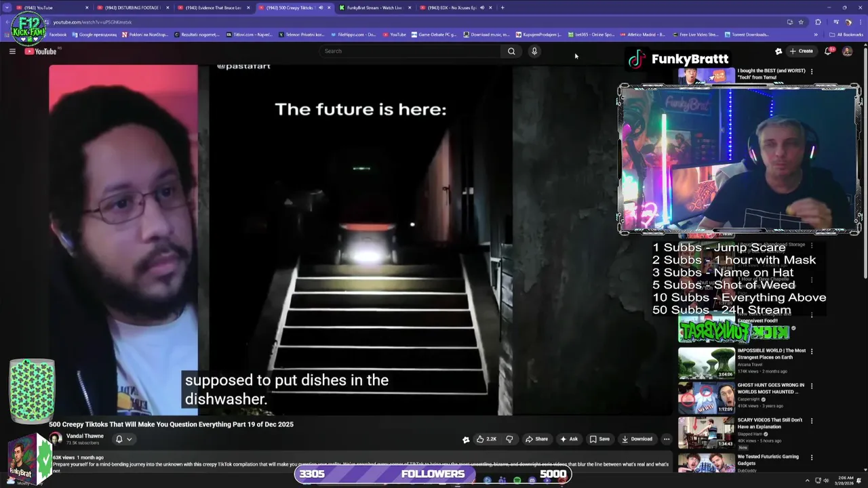Click the extension icon left of like button
Screen dimensions: 868x488
tap(466, 440)
